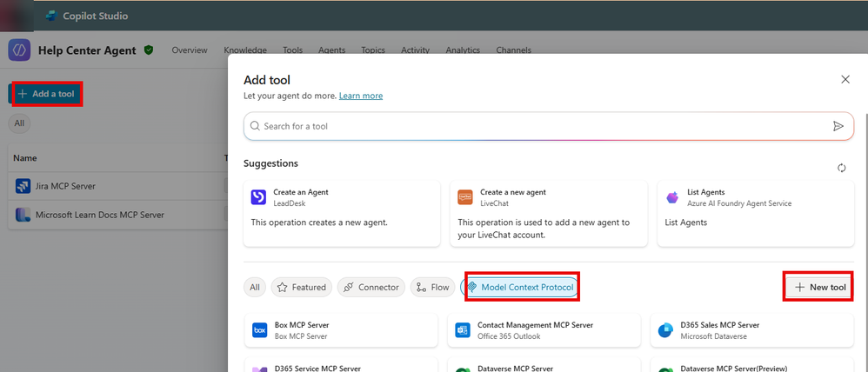The image size is (868, 372).
Task: Click the Copilot Studio logo icon
Action: [x=51, y=16]
